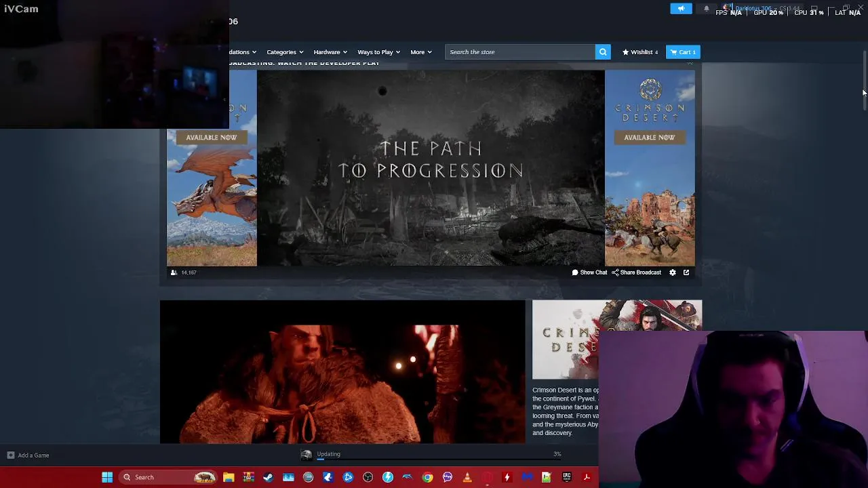Open the Dolphin emulator taskbar icon
Image resolution: width=868 pixels, height=488 pixels.
coord(408,477)
